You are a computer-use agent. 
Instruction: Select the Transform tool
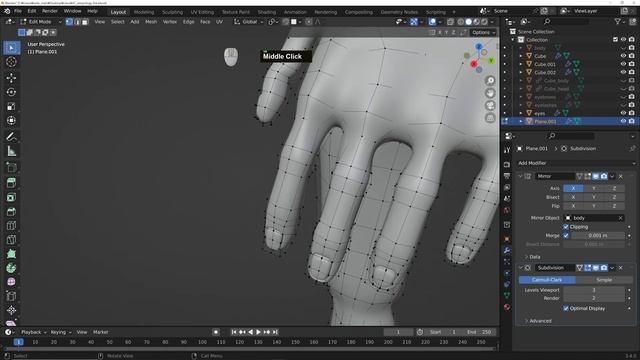click(x=11, y=120)
